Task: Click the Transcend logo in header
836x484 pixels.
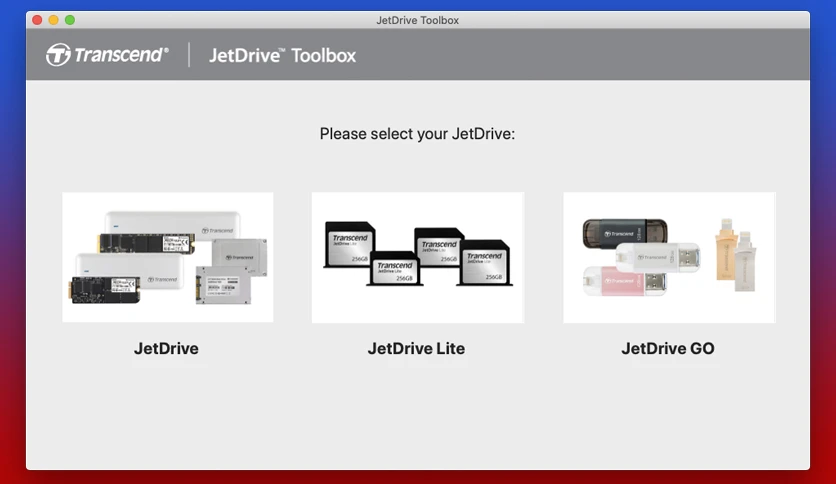Action: (107, 55)
